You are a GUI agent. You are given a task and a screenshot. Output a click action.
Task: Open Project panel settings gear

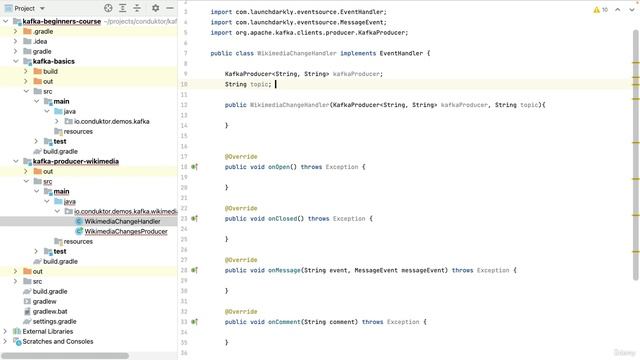(x=156, y=8)
